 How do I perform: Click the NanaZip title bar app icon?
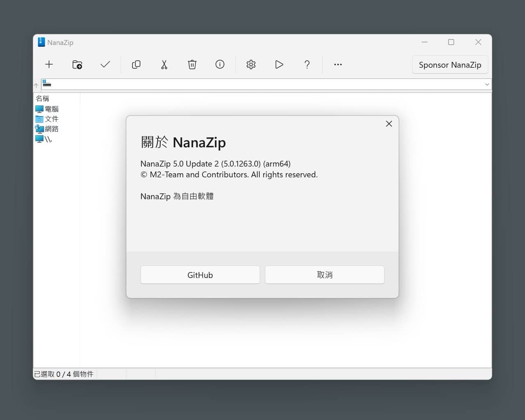click(41, 42)
